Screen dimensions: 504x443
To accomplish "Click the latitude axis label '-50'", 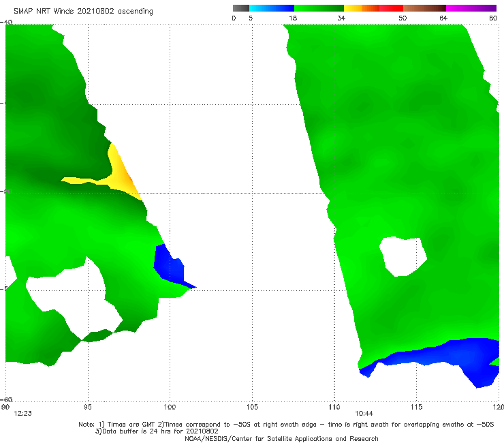I will click(x=7, y=191).
